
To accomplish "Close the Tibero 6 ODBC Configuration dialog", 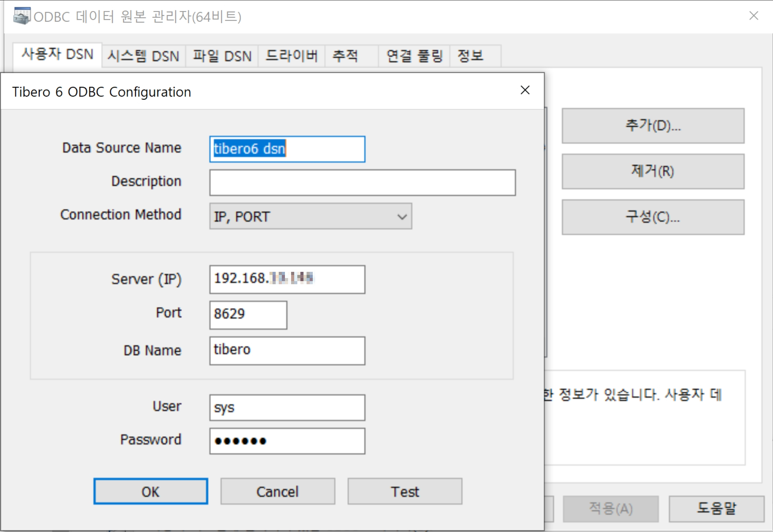I will (x=525, y=90).
